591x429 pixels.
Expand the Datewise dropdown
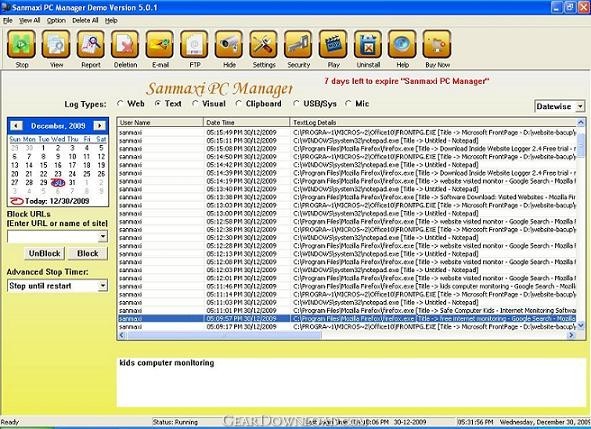click(580, 107)
